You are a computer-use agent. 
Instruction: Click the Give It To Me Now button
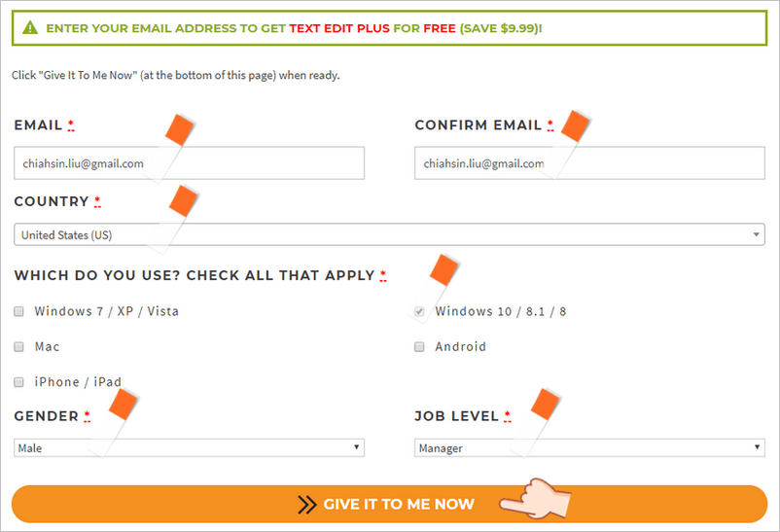coord(389,504)
